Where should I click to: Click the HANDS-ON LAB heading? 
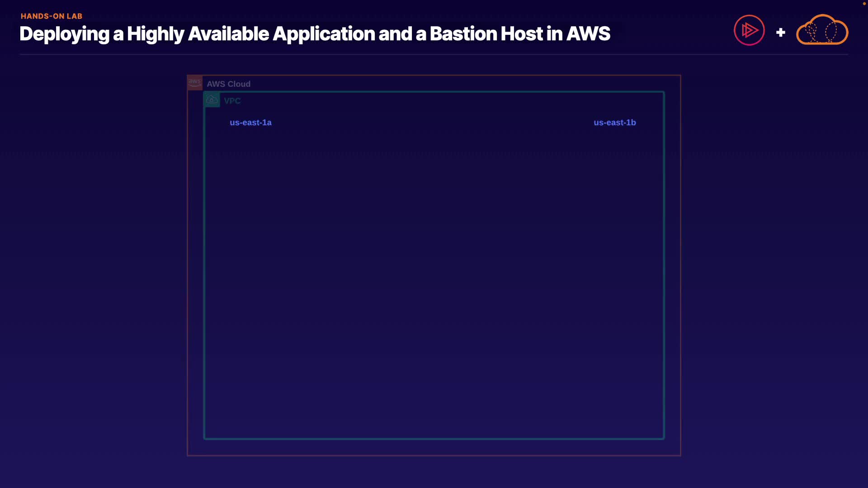(x=52, y=16)
